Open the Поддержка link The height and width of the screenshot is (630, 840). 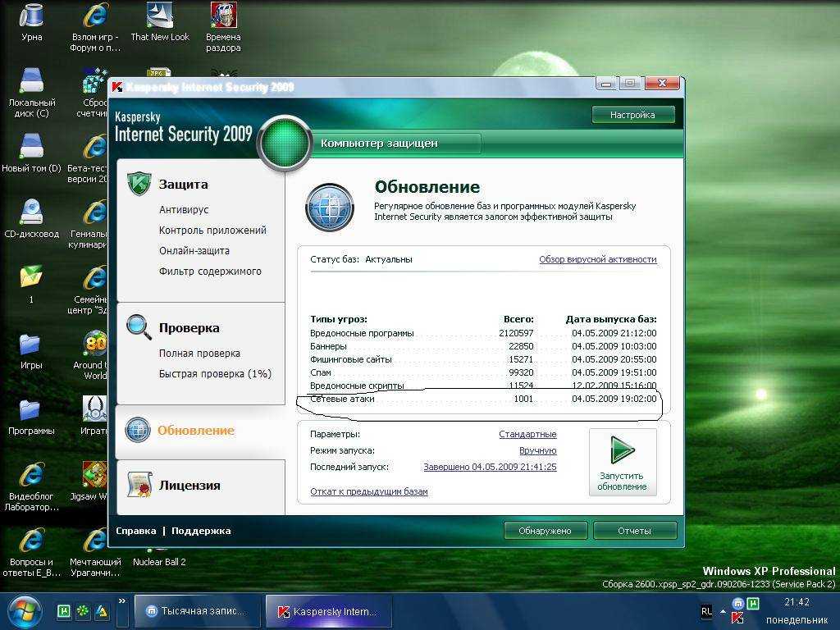point(201,531)
